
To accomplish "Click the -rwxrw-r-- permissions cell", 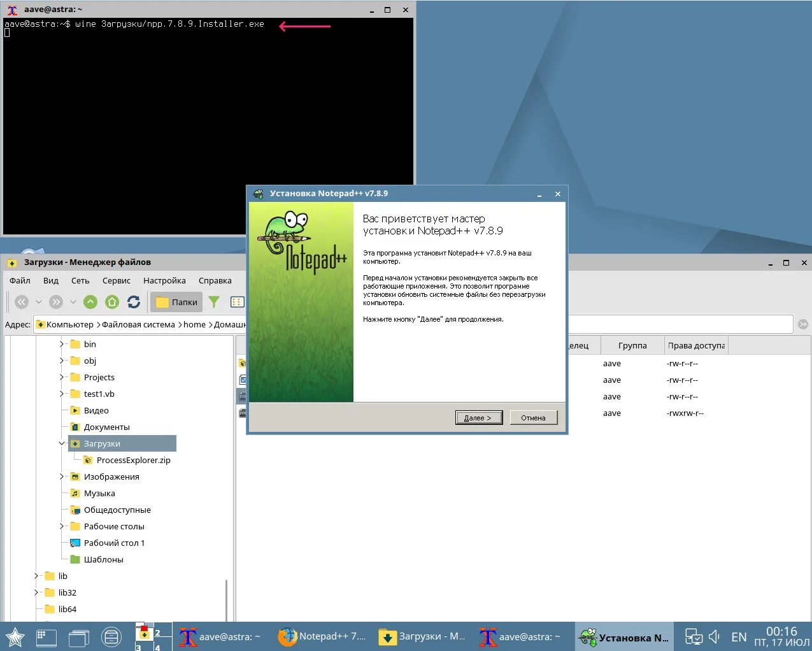I will point(685,413).
